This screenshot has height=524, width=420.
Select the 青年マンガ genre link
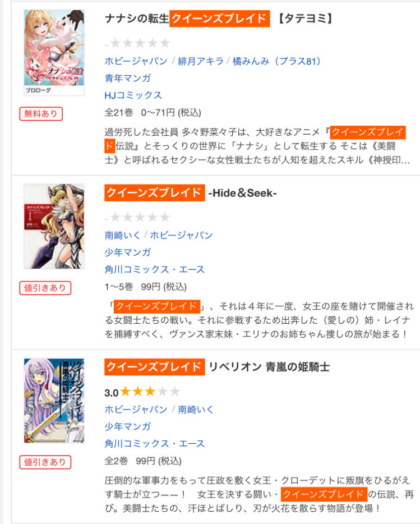point(128,78)
